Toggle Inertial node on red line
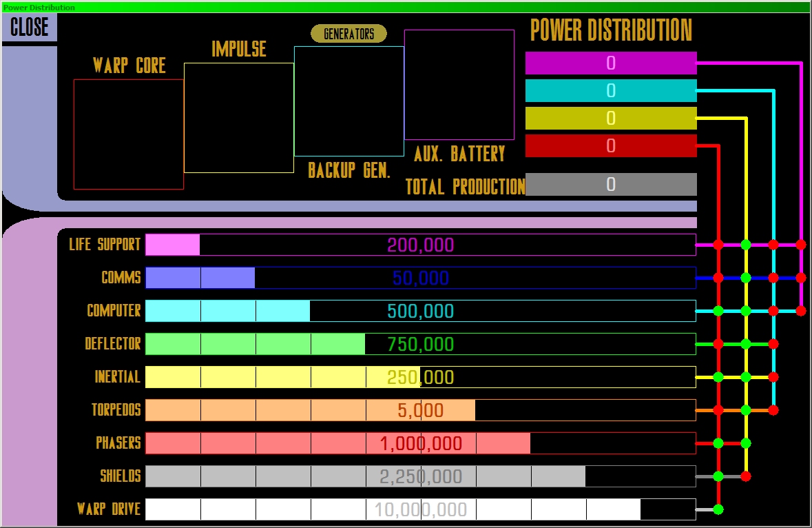812x528 pixels. click(718, 377)
